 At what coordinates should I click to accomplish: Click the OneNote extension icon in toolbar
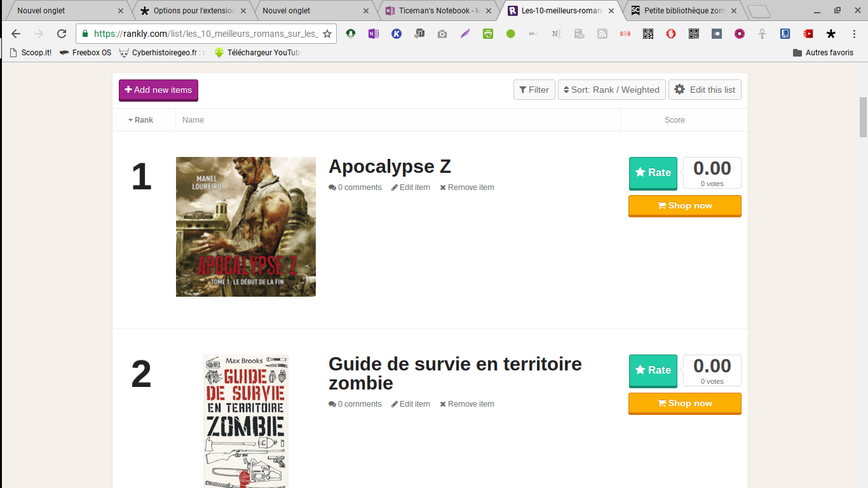(x=374, y=34)
